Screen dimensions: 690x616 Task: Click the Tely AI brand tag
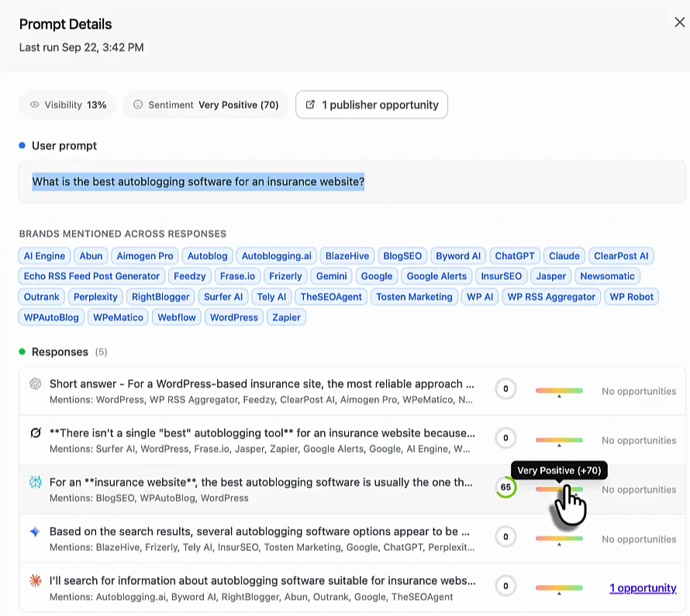click(x=271, y=297)
